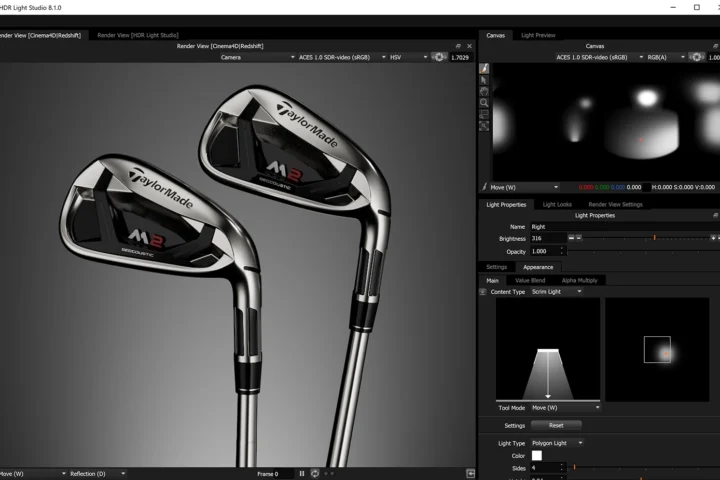Viewport: 720px width, 480px height.
Task: Open the Tool Mode Move (W) dropdown
Action: click(566, 408)
